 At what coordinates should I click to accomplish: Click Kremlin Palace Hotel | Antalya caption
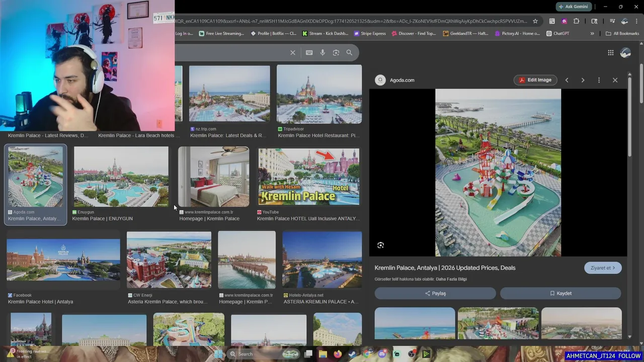(x=40, y=302)
